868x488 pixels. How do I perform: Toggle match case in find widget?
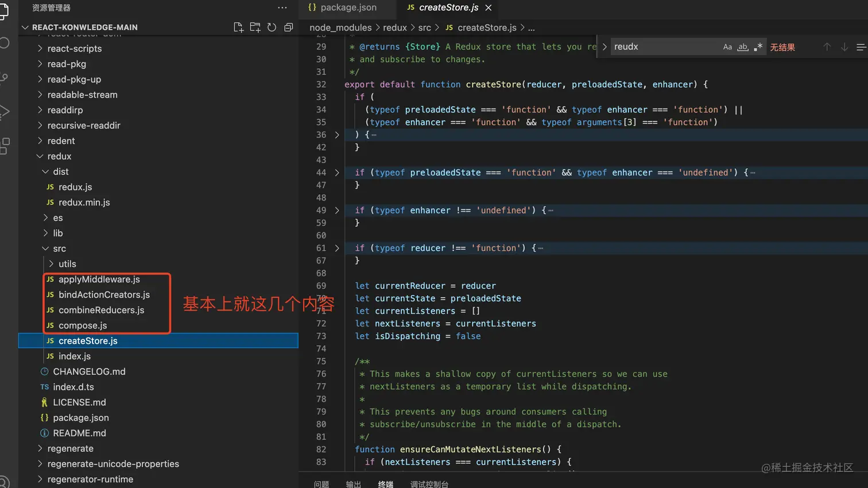click(x=727, y=47)
